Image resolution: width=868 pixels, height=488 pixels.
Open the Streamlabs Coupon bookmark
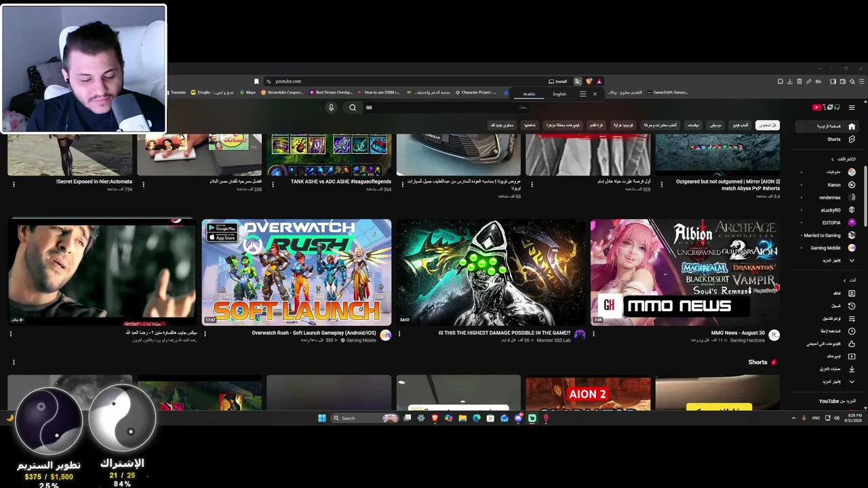282,92
